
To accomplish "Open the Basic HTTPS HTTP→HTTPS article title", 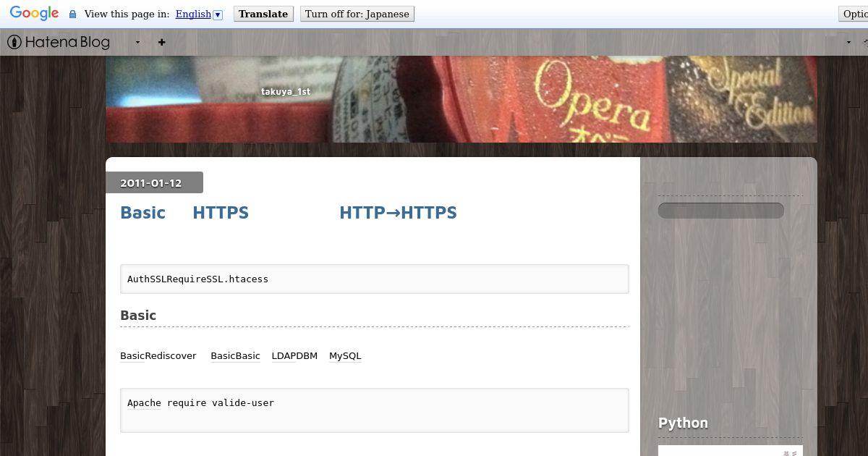I will [289, 212].
